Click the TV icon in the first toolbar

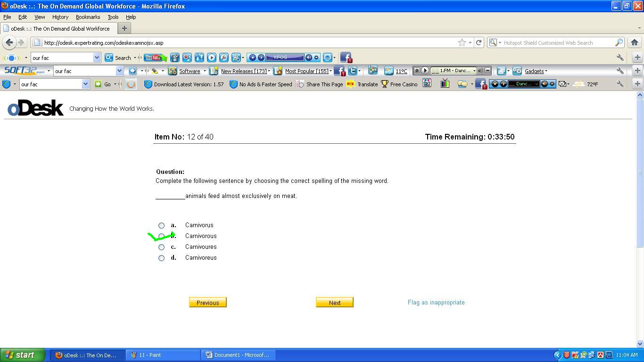236,58
